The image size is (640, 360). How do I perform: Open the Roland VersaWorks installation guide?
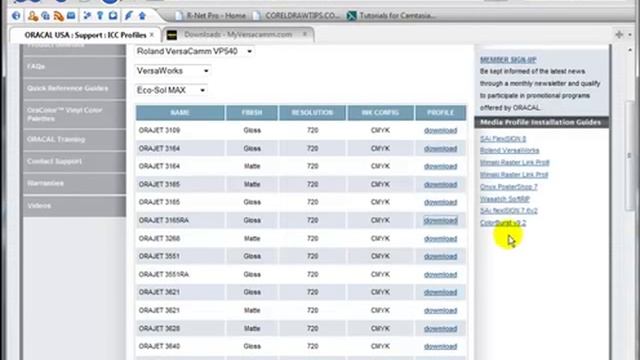tap(509, 151)
